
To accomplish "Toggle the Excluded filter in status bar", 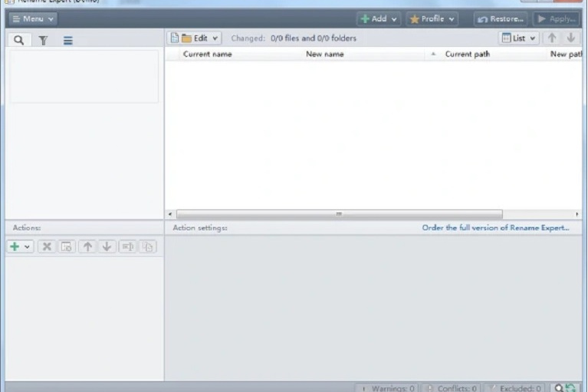I will tap(515, 388).
